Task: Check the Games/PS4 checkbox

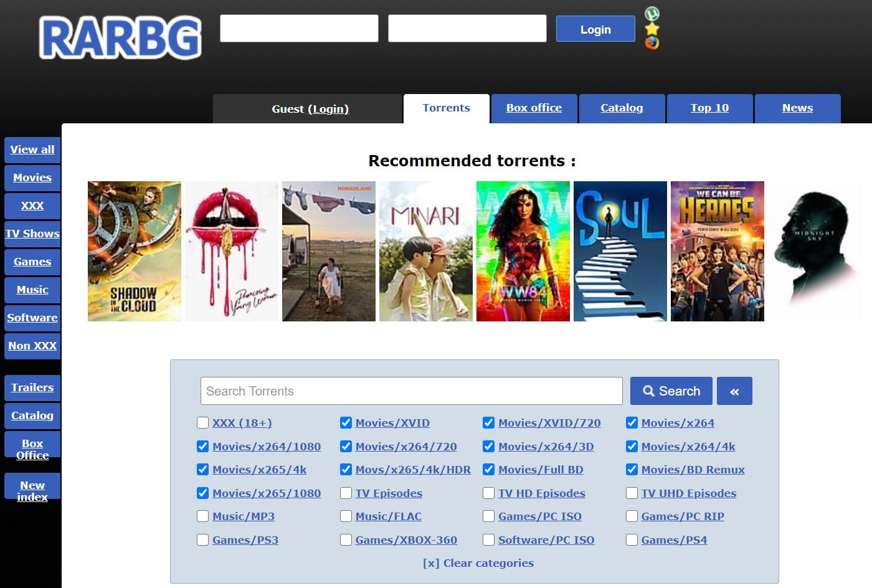Action: coord(632,540)
